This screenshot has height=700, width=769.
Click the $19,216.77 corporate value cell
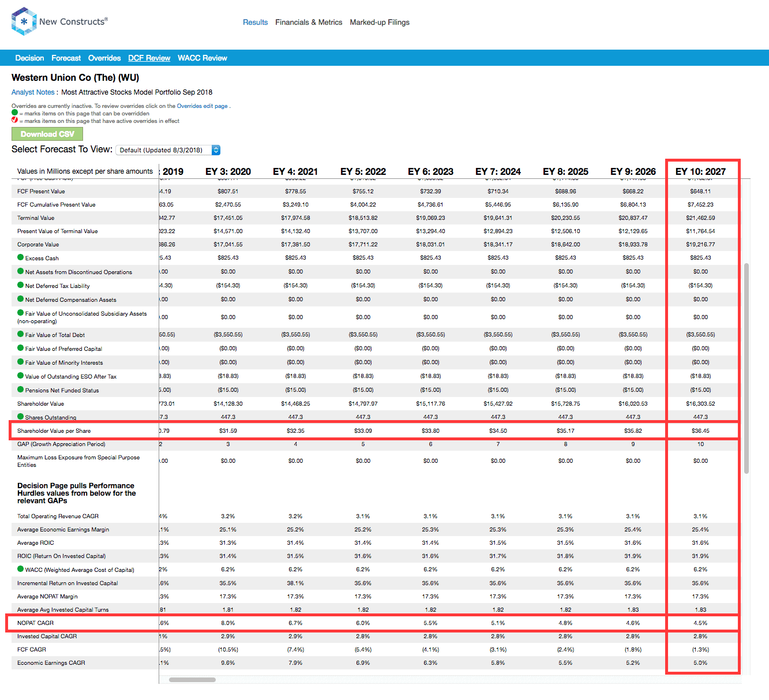[x=700, y=245]
